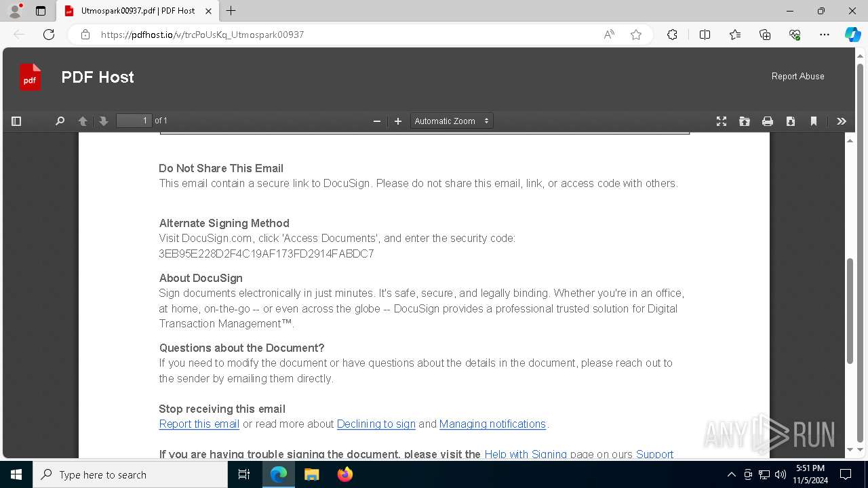Close the Utmospark00937.pdf tab
Viewport: 868px width, 488px height.
point(208,11)
